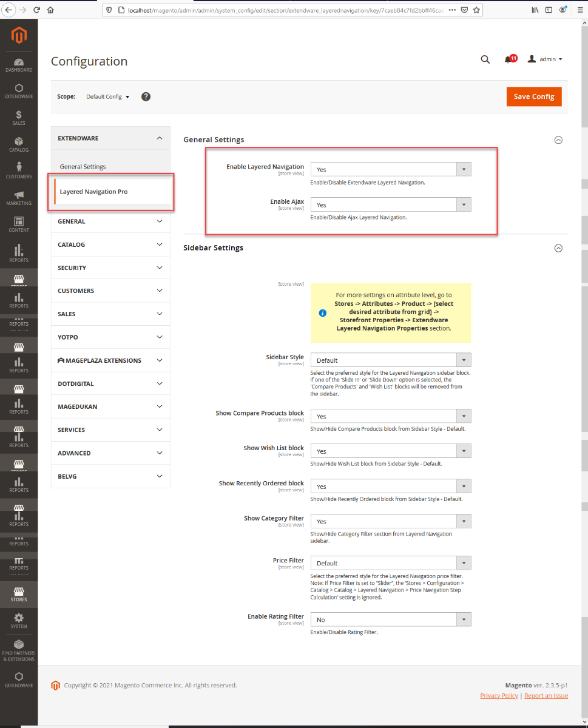Viewport: 588px width, 728px height.
Task: Open the Enable Ajax dropdown
Action: point(391,205)
